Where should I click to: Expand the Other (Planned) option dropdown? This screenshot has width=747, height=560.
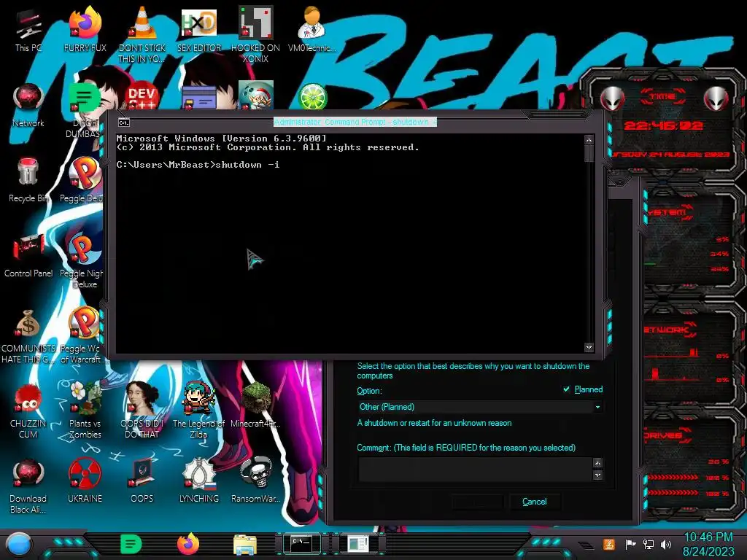[x=597, y=407]
